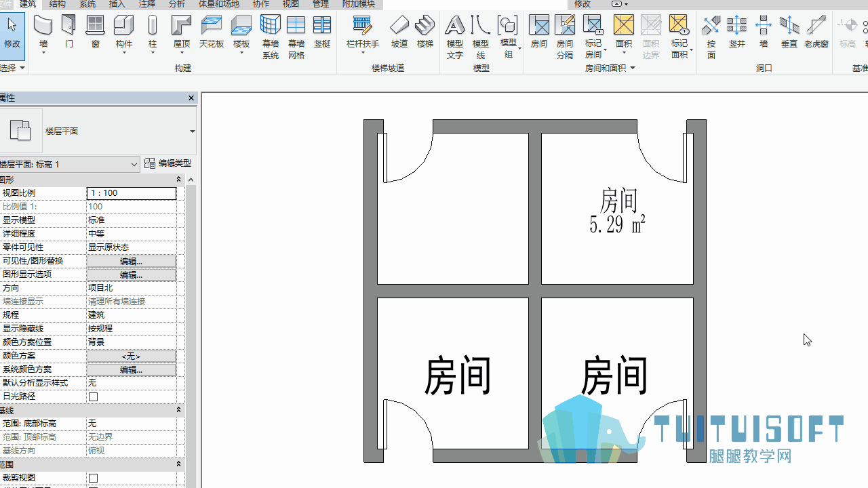Open the 视图 ribbon tab

(x=291, y=4)
